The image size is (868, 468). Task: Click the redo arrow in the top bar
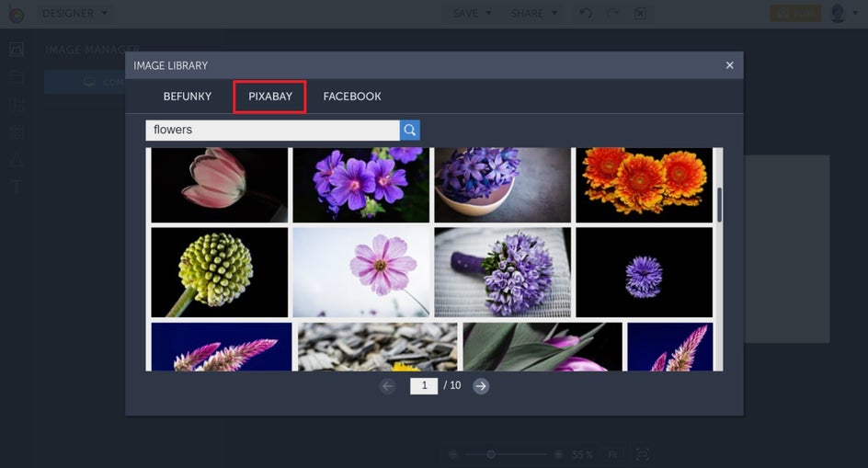tap(612, 13)
